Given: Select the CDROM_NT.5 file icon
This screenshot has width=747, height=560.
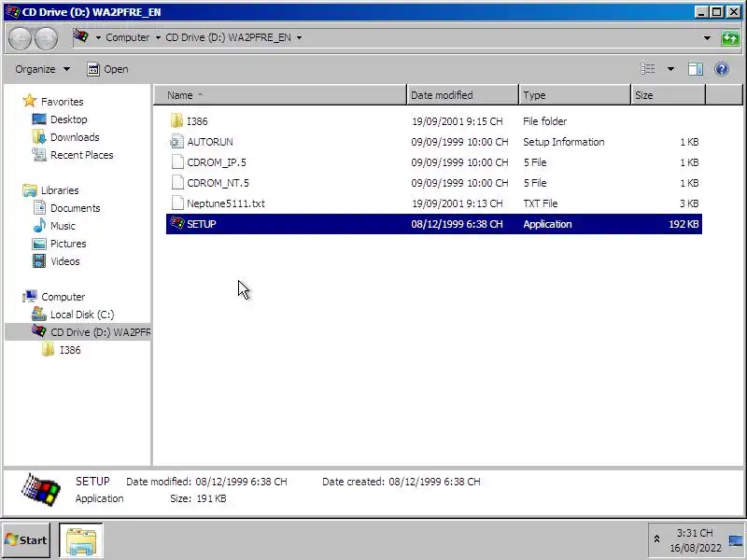Looking at the screenshot, I should point(177,182).
